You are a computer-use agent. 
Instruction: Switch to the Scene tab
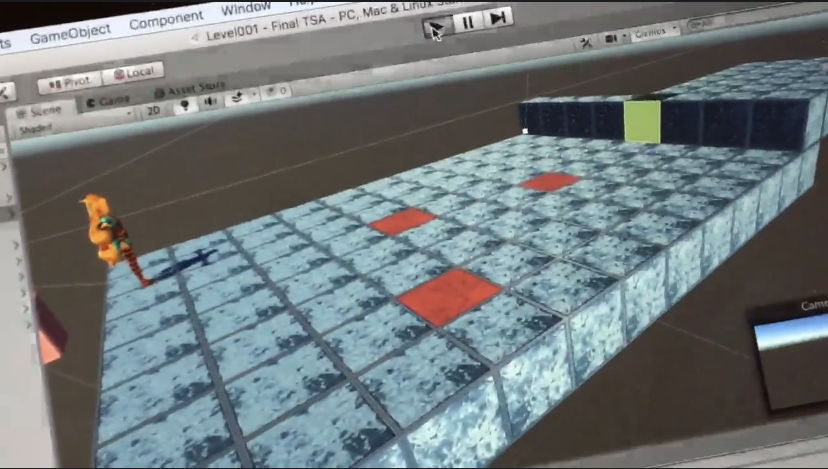(40, 111)
